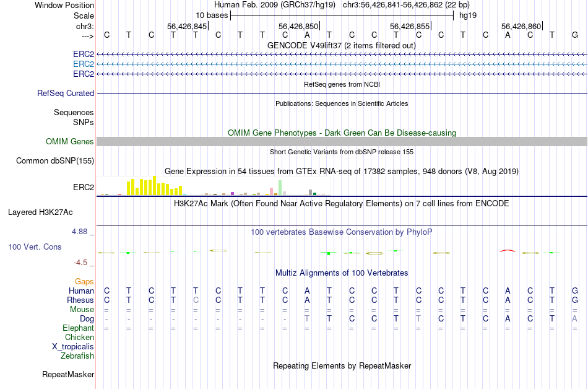Viewport: 588px width, 389px height.
Task: Click the -4.5 PhyloP lower value
Action: point(80,263)
